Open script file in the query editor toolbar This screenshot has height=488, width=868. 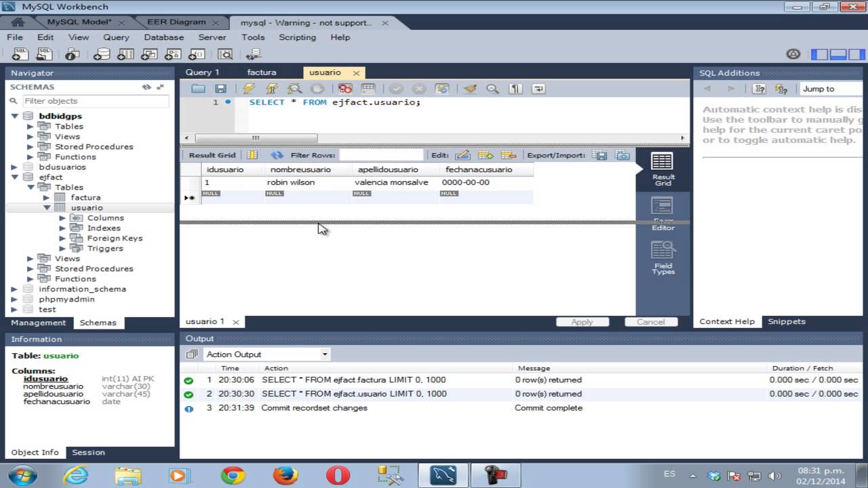pos(198,89)
